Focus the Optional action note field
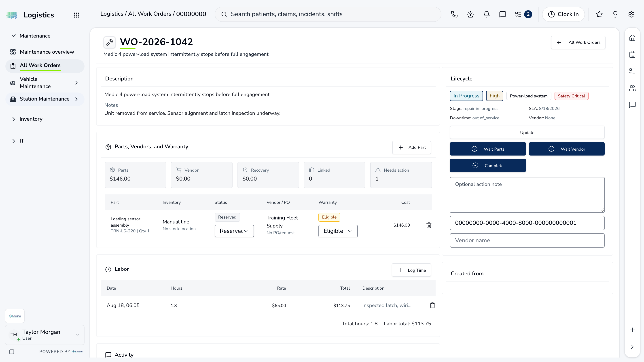Screen dimensions: 644x362 (527, 195)
